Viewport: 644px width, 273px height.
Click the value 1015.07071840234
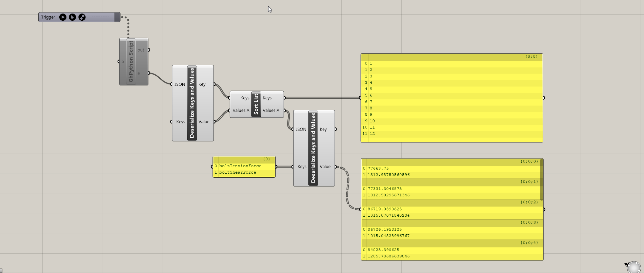388,215
